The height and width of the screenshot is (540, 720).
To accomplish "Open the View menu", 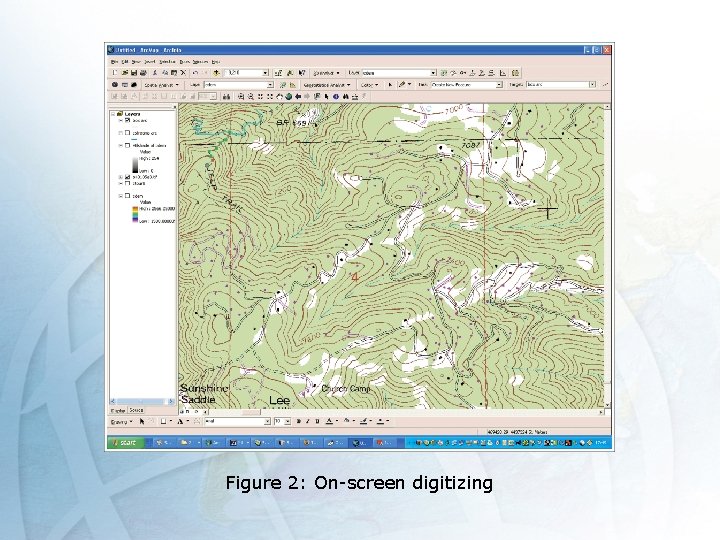I will 136,62.
